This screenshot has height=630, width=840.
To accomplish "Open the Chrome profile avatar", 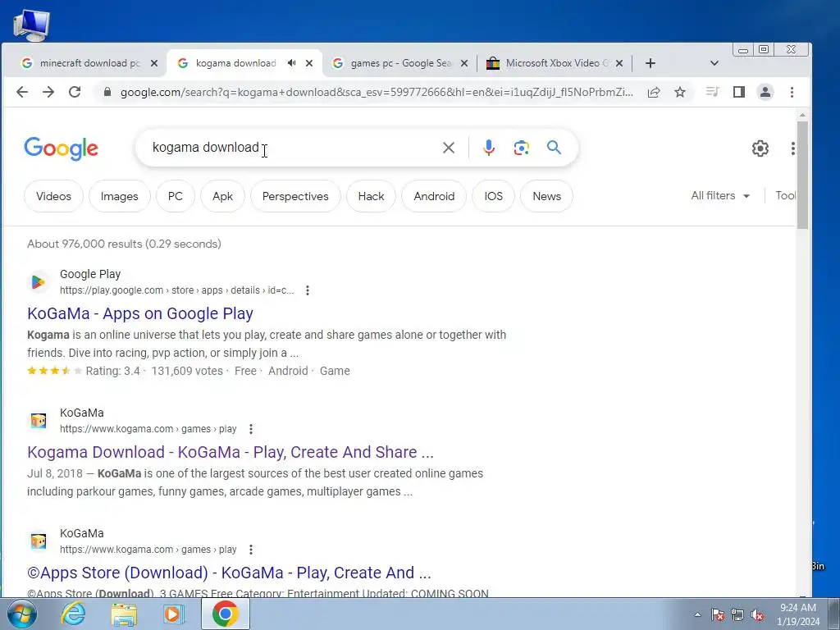I will click(x=765, y=92).
